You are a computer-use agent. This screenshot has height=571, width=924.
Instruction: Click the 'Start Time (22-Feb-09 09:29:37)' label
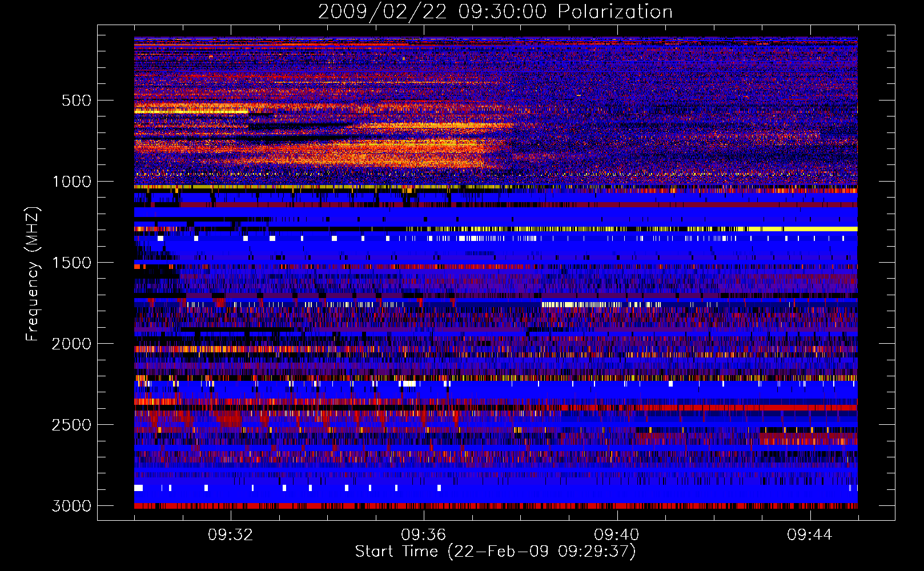click(495, 552)
